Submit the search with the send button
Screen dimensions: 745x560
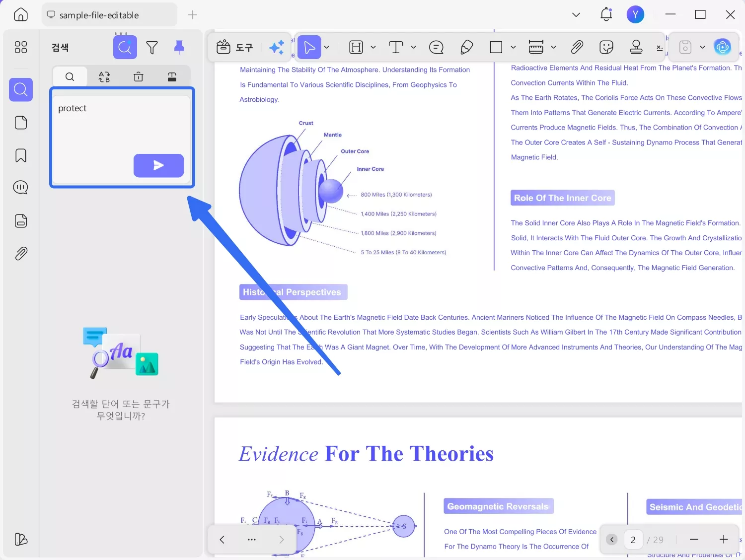159,166
